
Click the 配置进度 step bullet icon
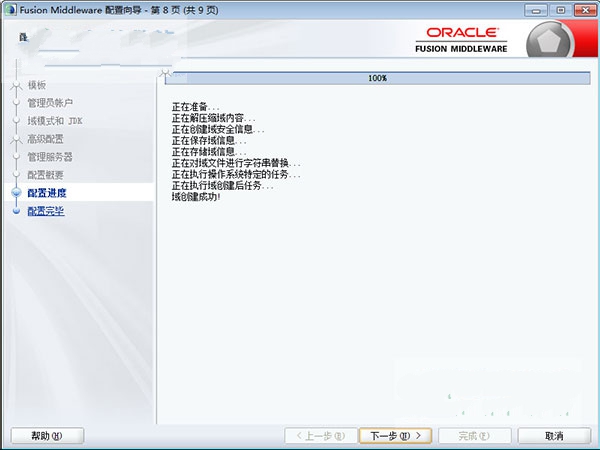tap(16, 192)
